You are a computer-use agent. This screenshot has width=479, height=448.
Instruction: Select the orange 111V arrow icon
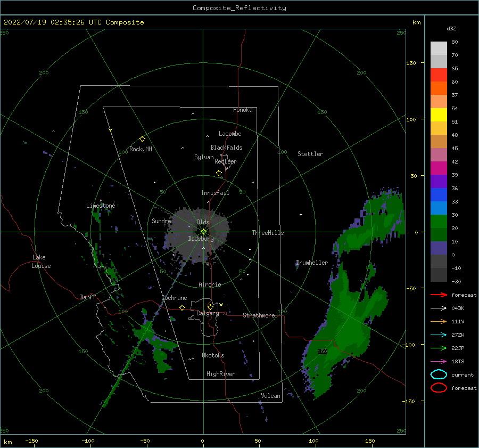439,321
